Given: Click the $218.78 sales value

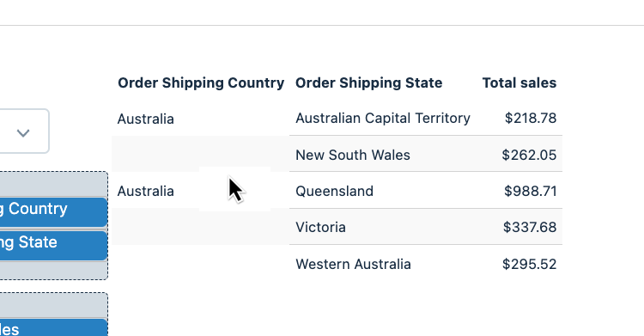Looking at the screenshot, I should 531,118.
